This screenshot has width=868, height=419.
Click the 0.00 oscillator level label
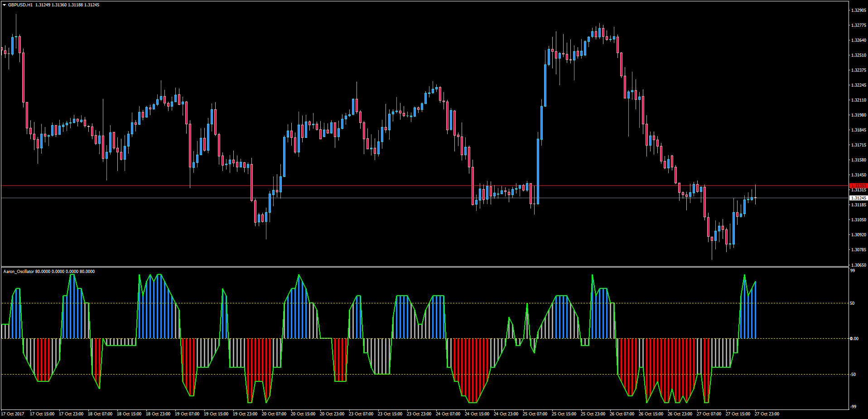(x=854, y=339)
